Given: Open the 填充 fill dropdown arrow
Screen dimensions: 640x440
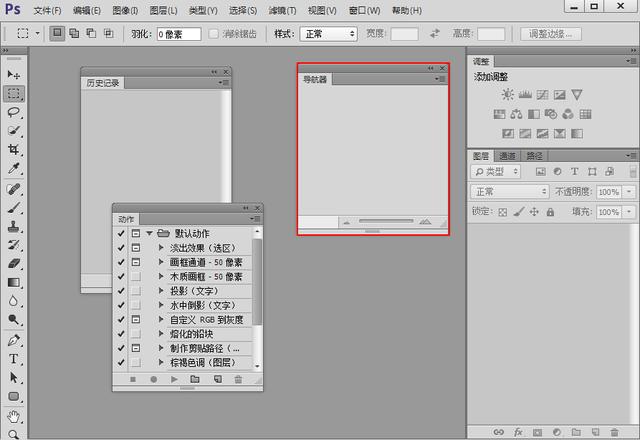Looking at the screenshot, I should (629, 211).
